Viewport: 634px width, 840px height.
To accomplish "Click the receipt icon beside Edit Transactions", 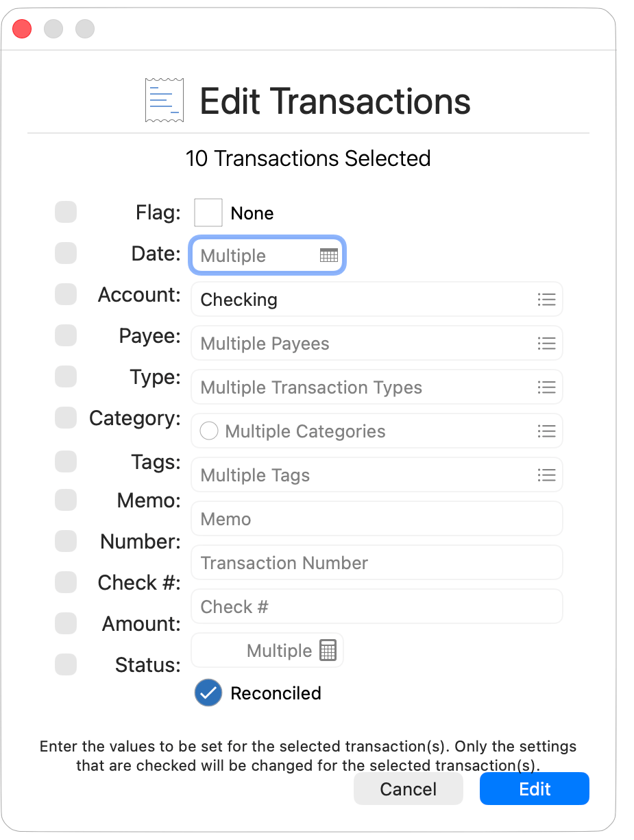I will click(164, 99).
